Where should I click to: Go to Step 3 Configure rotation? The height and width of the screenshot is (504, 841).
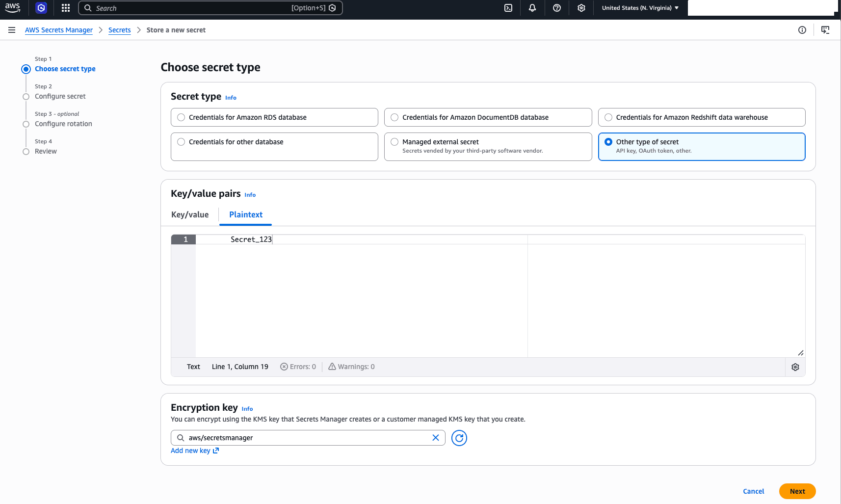point(63,124)
